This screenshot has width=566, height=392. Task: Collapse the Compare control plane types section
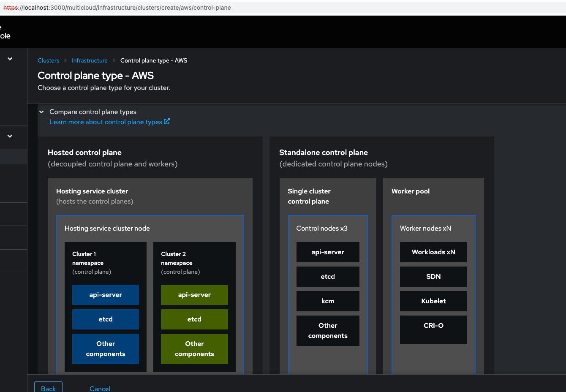pos(41,112)
